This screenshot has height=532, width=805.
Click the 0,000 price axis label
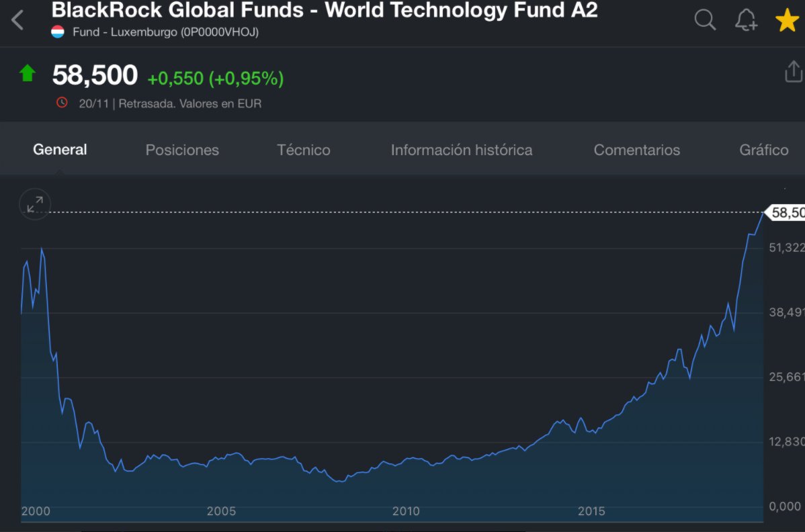tap(785, 506)
